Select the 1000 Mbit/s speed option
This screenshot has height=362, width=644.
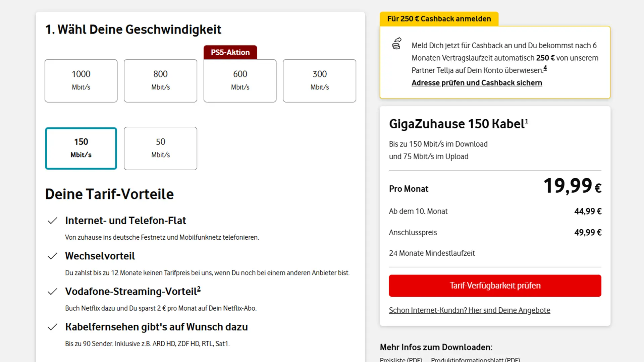pyautogui.click(x=81, y=80)
